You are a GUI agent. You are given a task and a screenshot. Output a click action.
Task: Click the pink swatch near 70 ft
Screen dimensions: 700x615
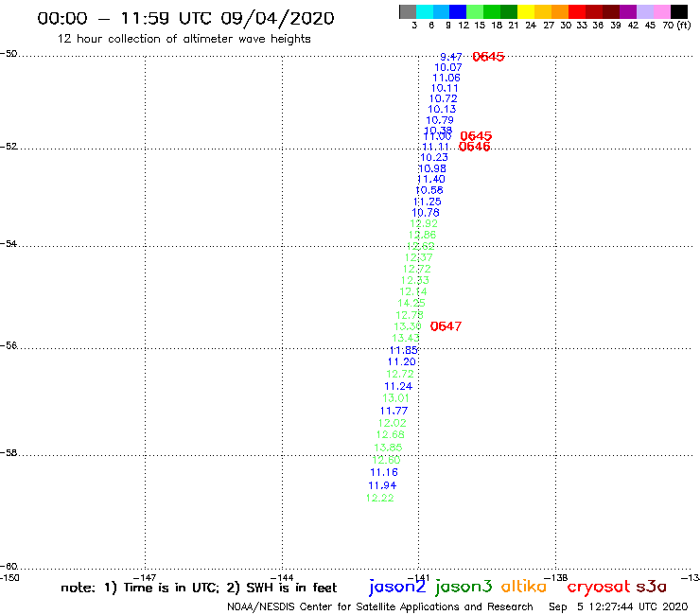(x=661, y=11)
